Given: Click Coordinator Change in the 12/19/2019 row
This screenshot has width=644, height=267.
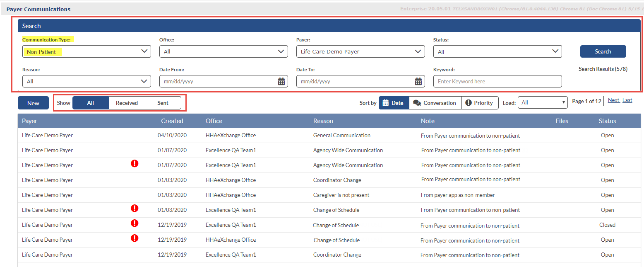Looking at the screenshot, I should pyautogui.click(x=337, y=255).
